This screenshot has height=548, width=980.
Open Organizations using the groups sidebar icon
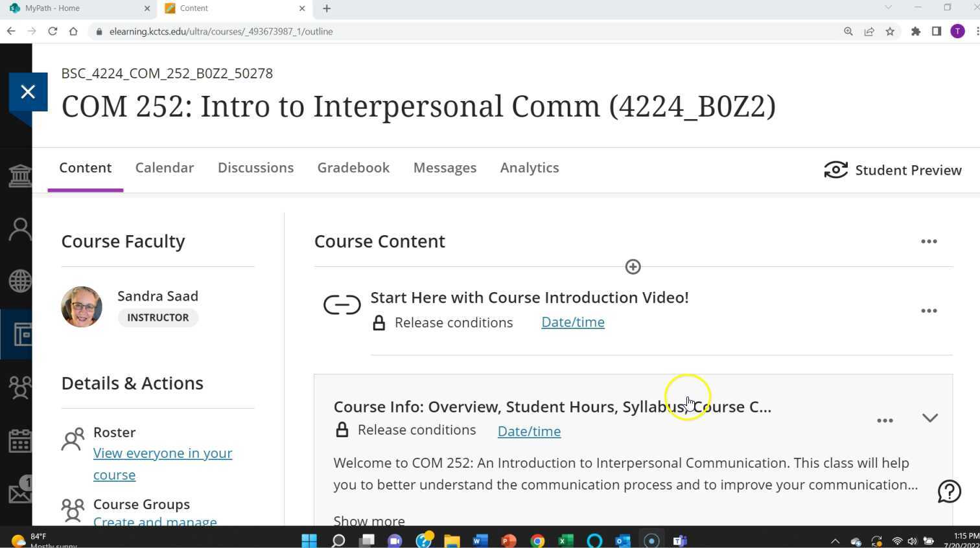19,387
